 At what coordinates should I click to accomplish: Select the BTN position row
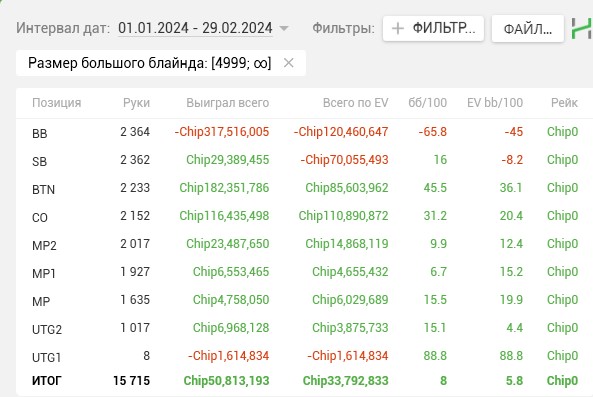tap(304, 188)
